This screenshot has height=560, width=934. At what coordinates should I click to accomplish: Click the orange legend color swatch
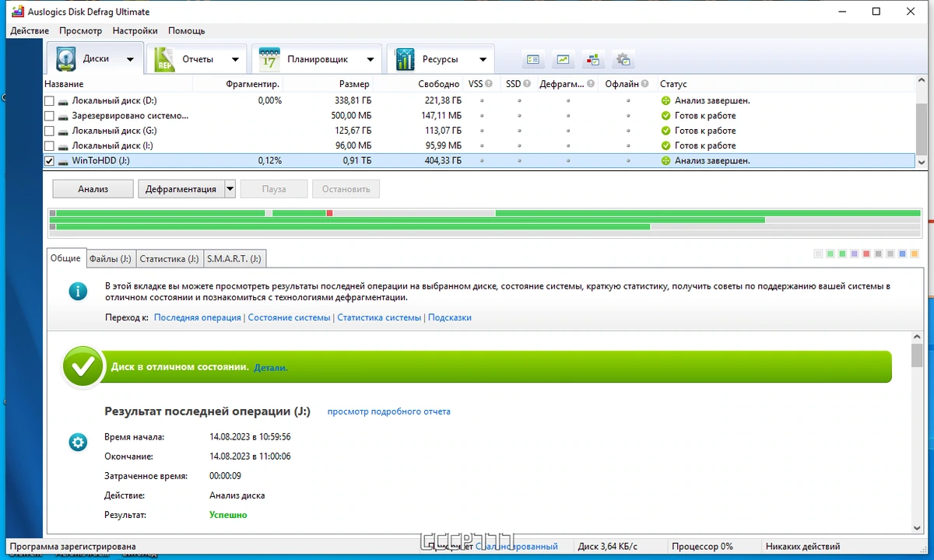915,254
